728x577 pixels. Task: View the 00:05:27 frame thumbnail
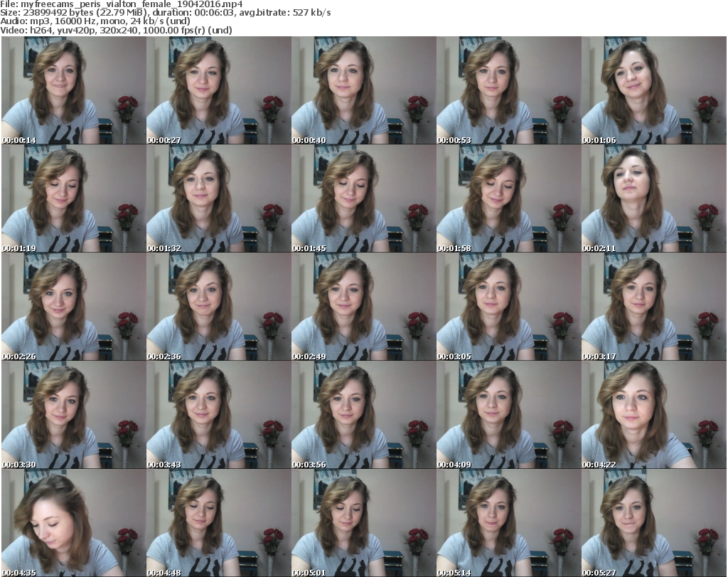[654, 523]
